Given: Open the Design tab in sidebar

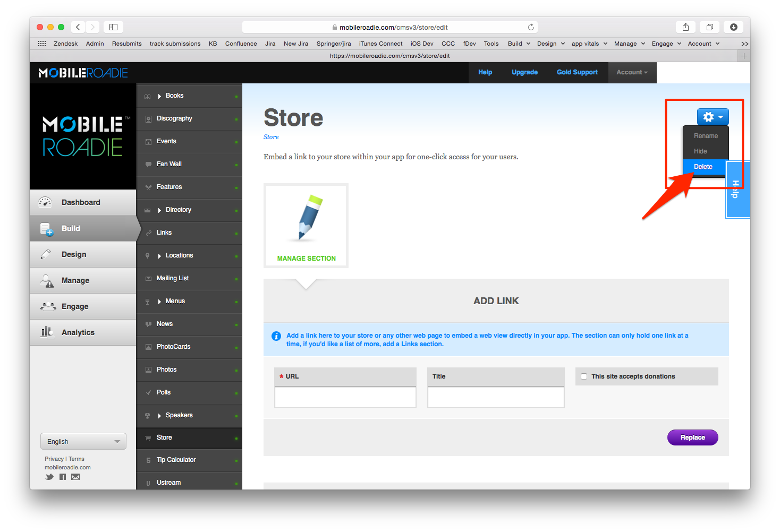Looking at the screenshot, I should coord(74,254).
